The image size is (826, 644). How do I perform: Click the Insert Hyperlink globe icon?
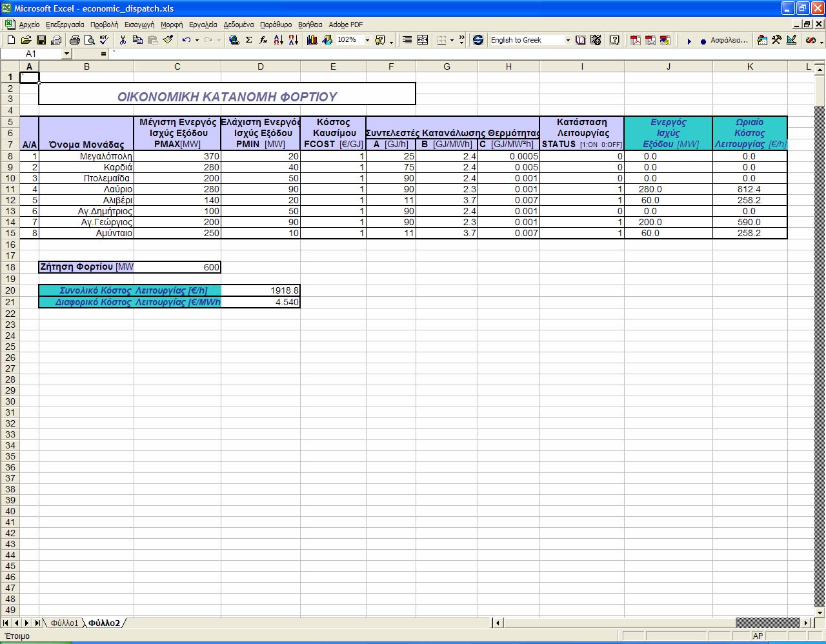click(234, 40)
